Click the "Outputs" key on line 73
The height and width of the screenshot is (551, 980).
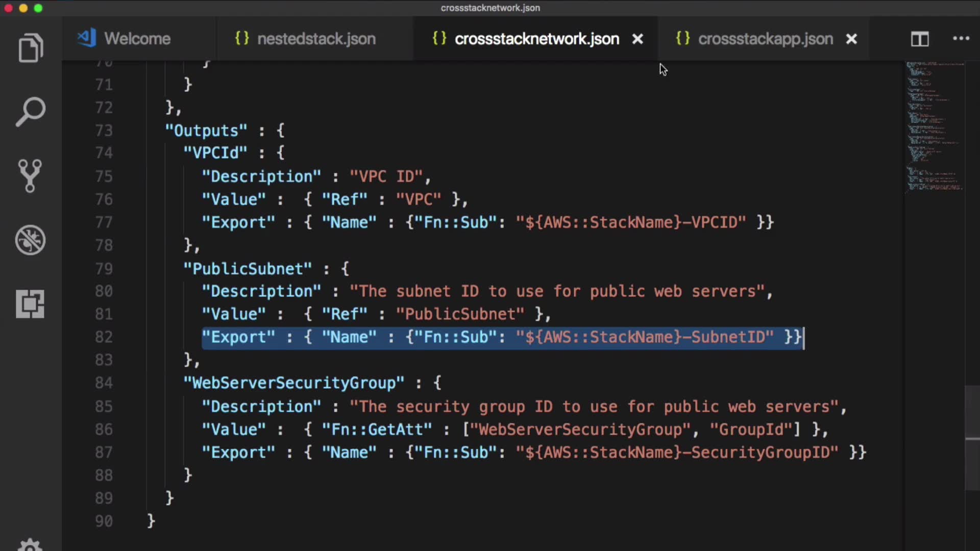[206, 131]
